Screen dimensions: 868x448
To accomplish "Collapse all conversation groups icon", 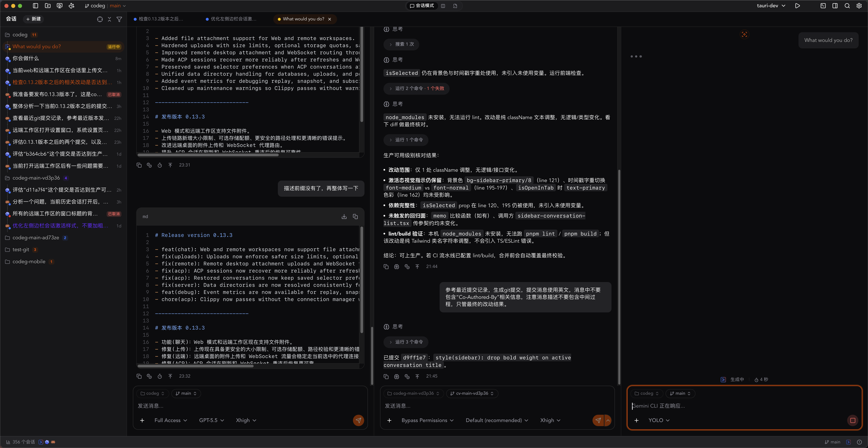I will point(110,19).
